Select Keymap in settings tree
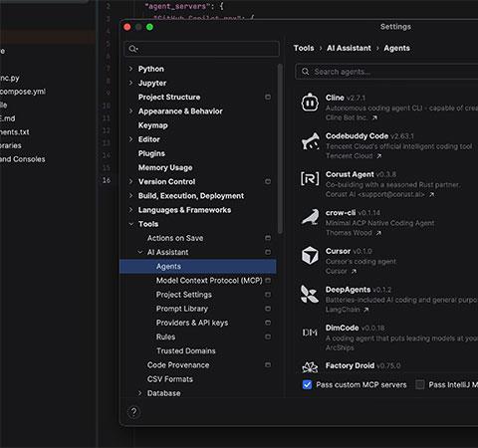The height and width of the screenshot is (448, 478). pyautogui.click(x=153, y=125)
